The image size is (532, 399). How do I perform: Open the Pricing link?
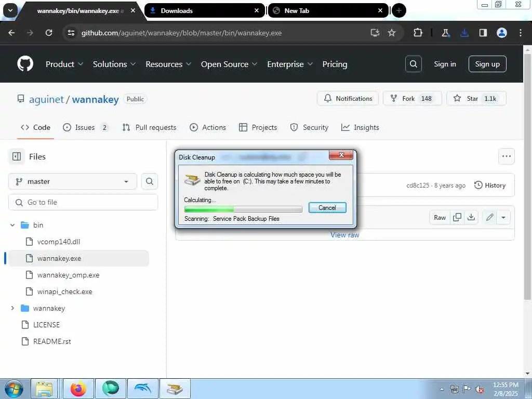click(x=335, y=64)
